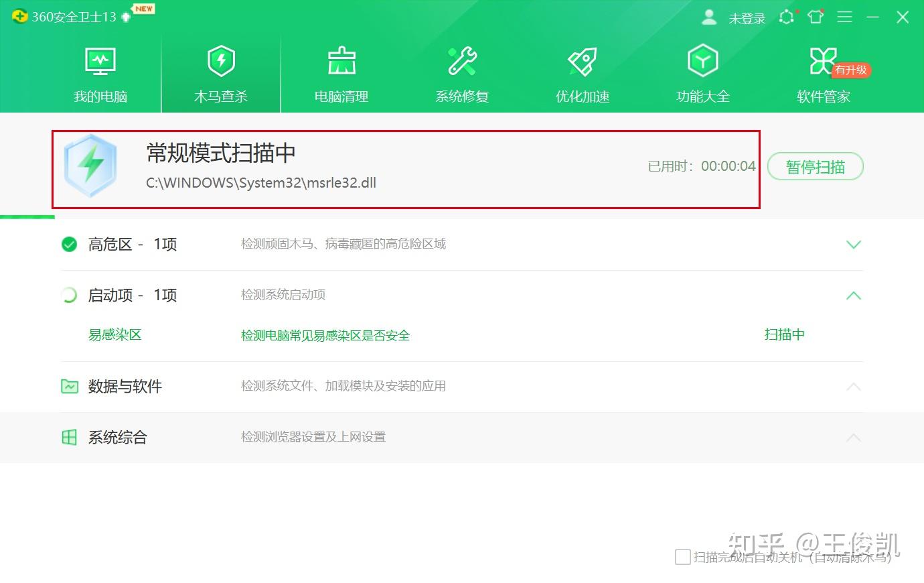The width and height of the screenshot is (924, 583).
Task: Open the 电脑清理 cleanup broom icon
Action: click(340, 60)
